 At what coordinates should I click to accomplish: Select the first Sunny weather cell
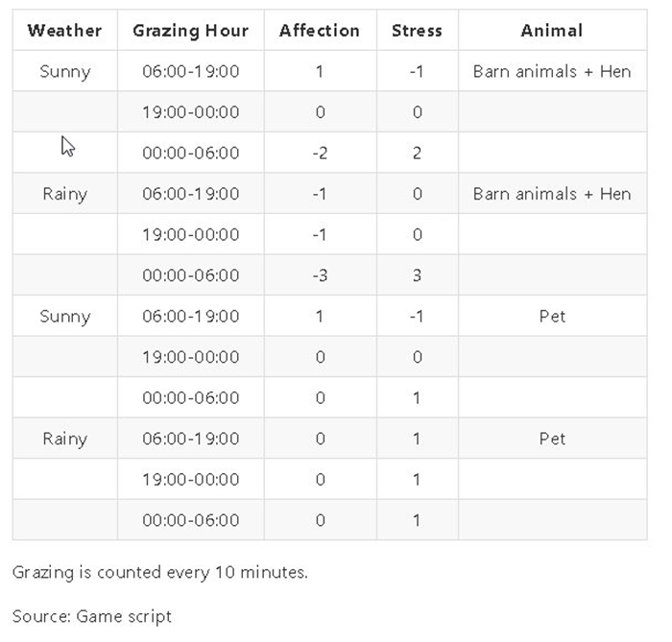click(64, 71)
